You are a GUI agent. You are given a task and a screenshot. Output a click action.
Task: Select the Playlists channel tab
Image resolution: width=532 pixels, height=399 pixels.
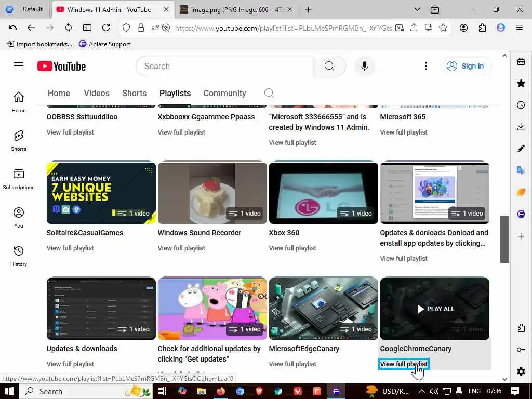point(175,94)
